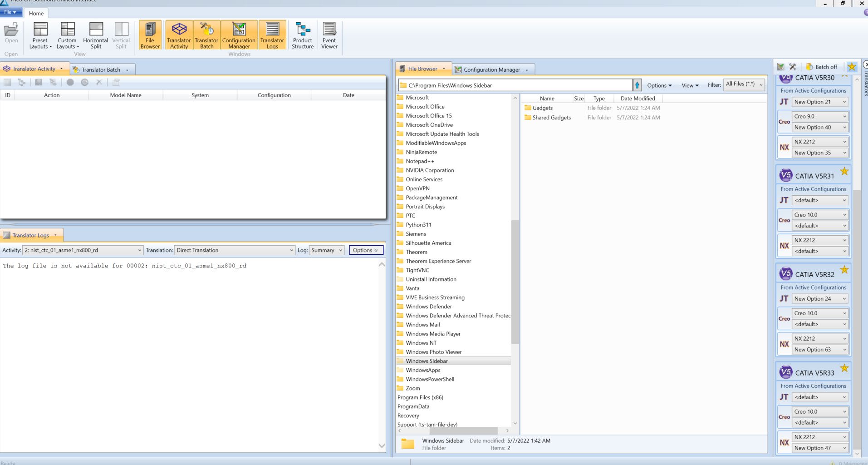Image resolution: width=868 pixels, height=465 pixels.
Task: Open the Event Viewer window
Action: (x=329, y=35)
